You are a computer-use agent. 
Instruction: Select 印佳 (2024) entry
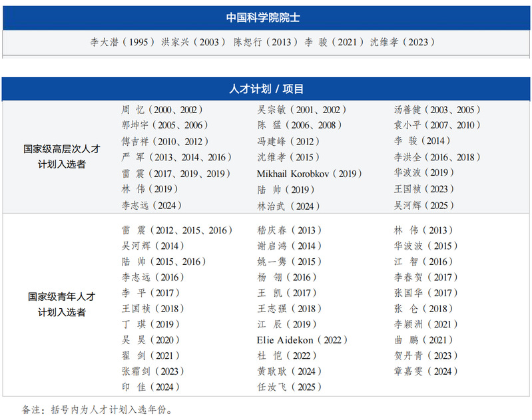coord(150,387)
